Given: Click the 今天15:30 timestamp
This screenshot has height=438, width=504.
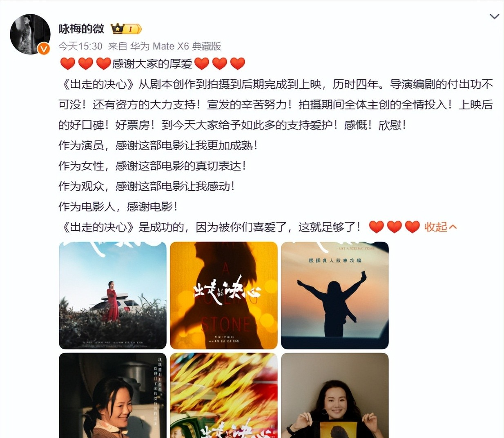Looking at the screenshot, I should [x=80, y=46].
